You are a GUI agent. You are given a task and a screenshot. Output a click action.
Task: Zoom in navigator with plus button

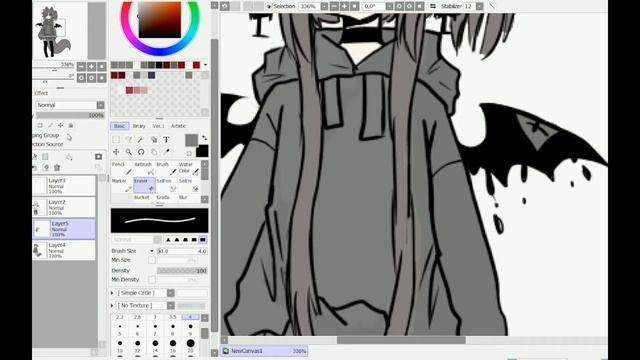point(91,67)
